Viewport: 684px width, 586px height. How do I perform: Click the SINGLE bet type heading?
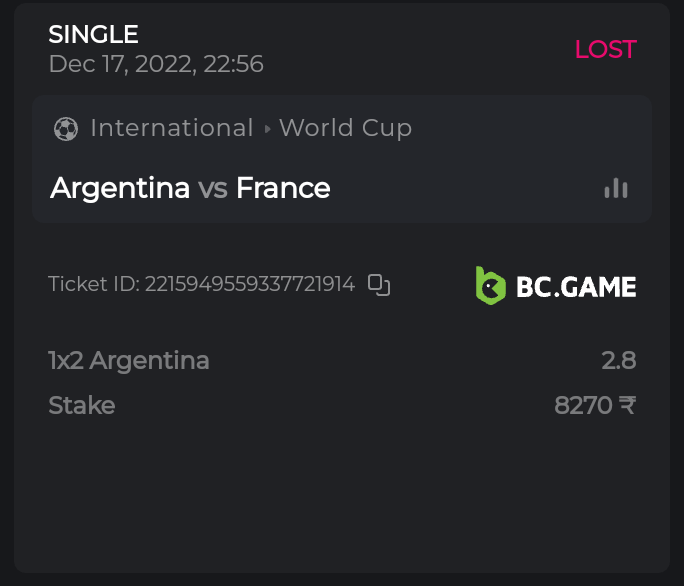click(x=94, y=34)
